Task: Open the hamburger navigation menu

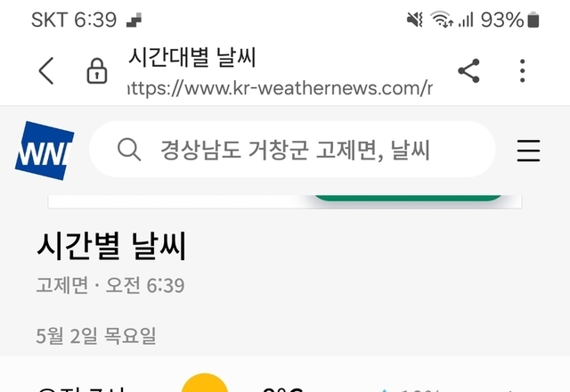Action: coord(528,151)
